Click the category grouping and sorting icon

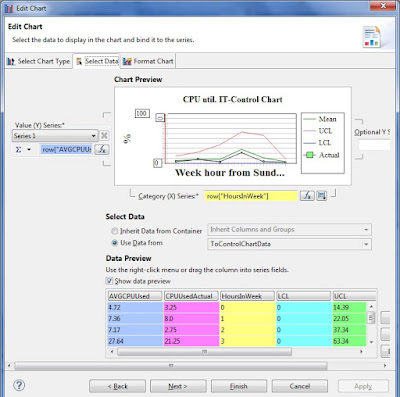click(x=321, y=196)
